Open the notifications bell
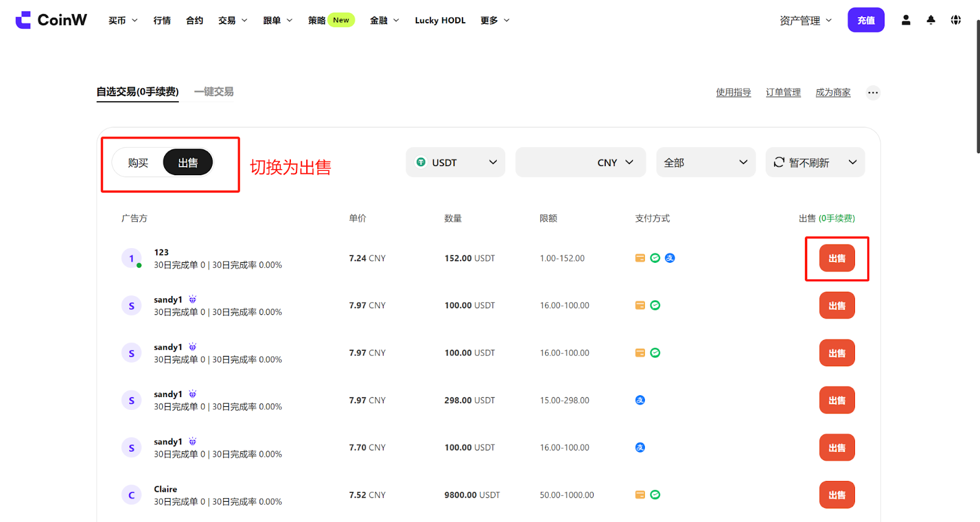The width and height of the screenshot is (980, 522). click(931, 20)
